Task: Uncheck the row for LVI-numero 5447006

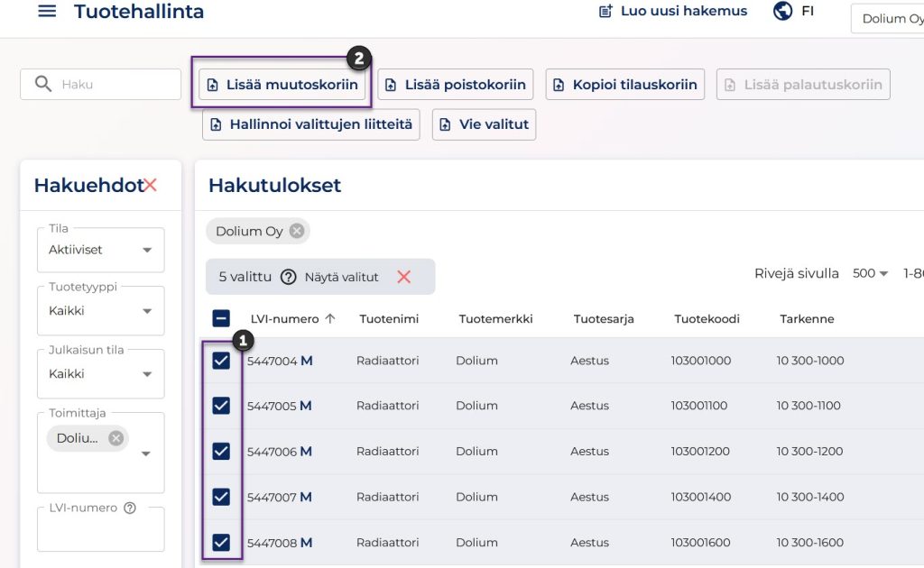Action: pyautogui.click(x=221, y=452)
